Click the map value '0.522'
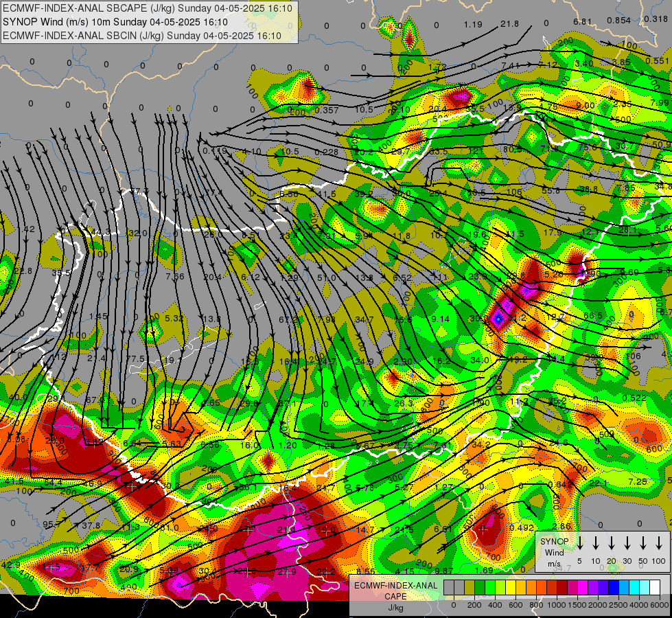Screen dimensions: 672x618 coord(634,398)
